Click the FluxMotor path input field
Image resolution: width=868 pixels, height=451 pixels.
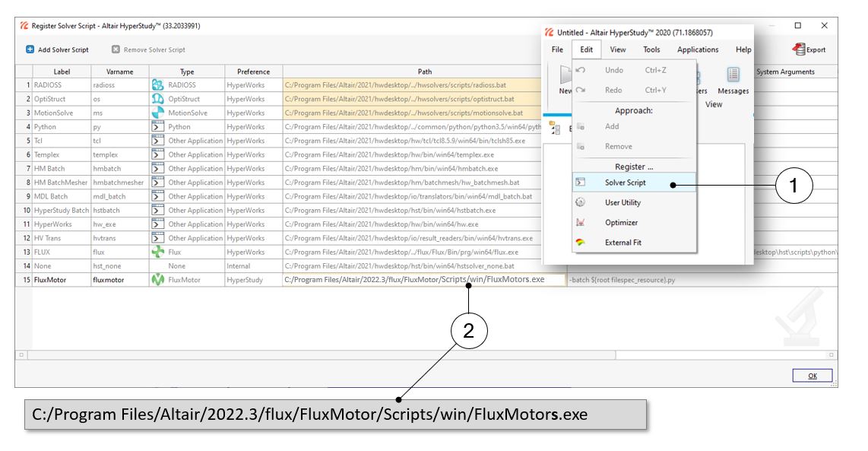click(x=423, y=280)
